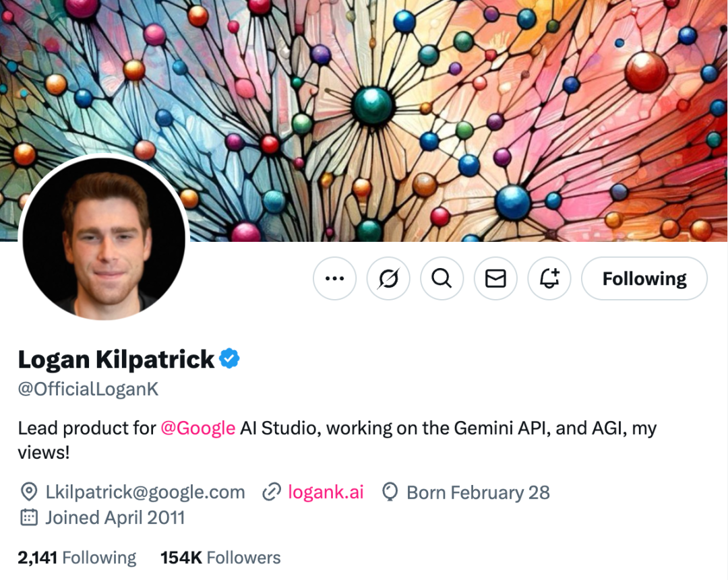Image resolution: width=728 pixels, height=580 pixels.
Task: Open the three-dots more options menu
Action: 334,278
